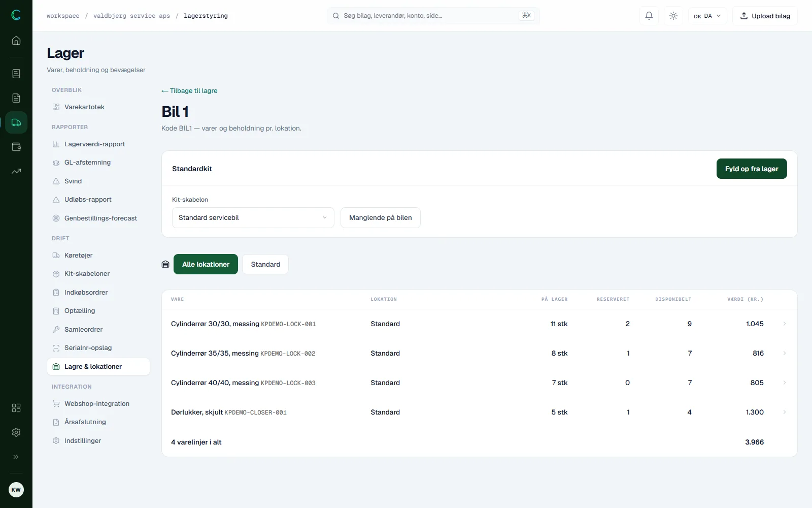Open language selector DK DA
Image resolution: width=812 pixels, height=508 pixels.
coord(707,16)
